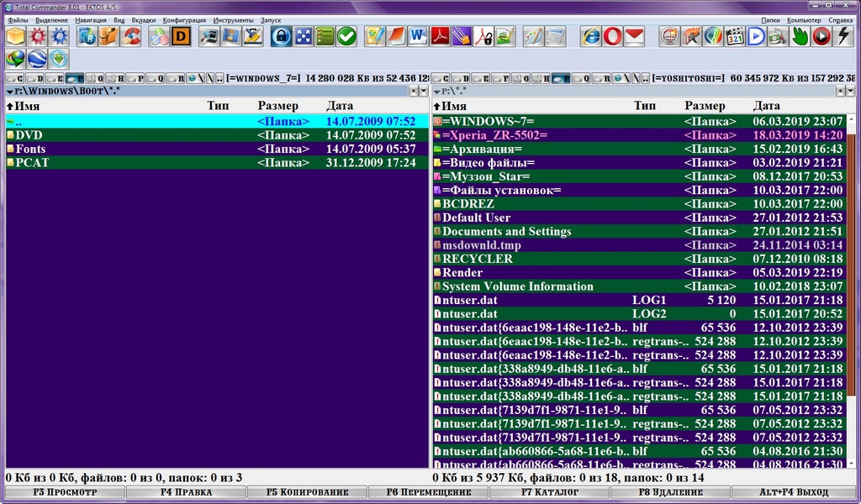Viewport: 861px width, 504px height.
Task: Open the Конфигурация menu
Action: (184, 19)
